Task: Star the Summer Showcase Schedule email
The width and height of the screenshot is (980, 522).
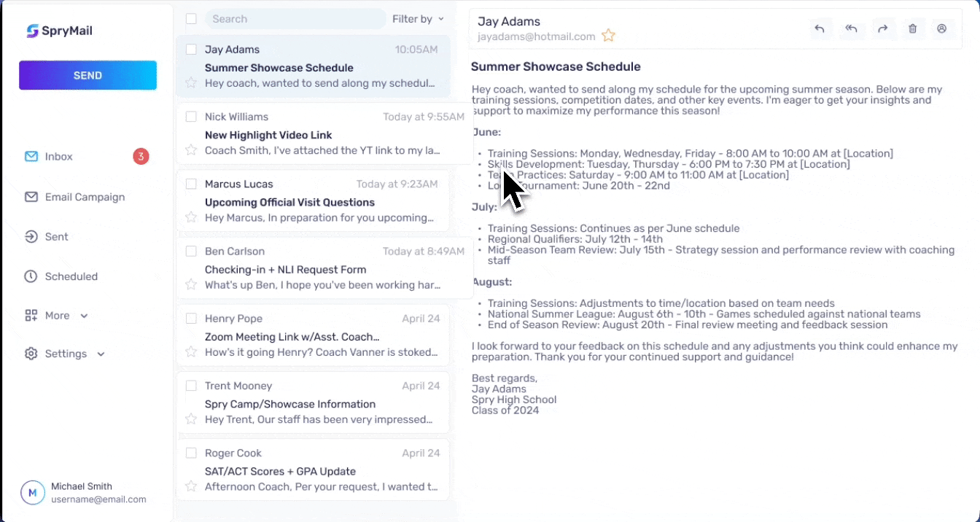Action: coord(191,83)
